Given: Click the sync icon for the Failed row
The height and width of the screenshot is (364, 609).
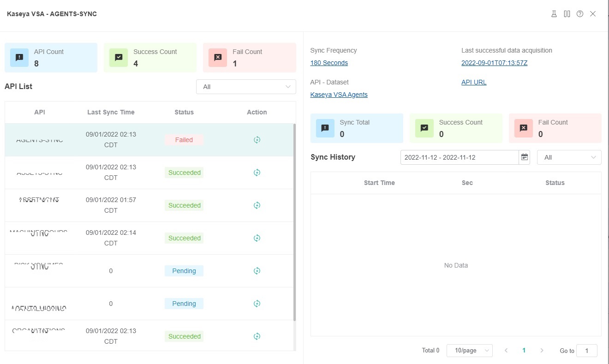Looking at the screenshot, I should [x=257, y=140].
